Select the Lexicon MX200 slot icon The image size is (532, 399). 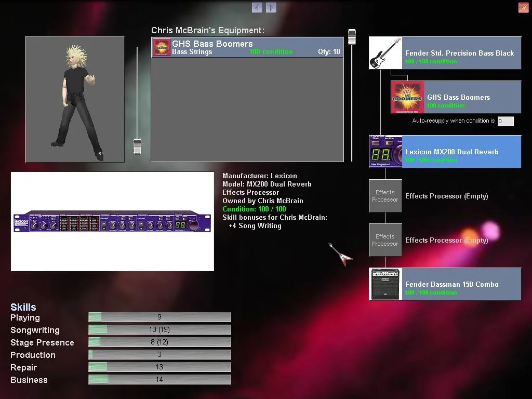tap(385, 152)
